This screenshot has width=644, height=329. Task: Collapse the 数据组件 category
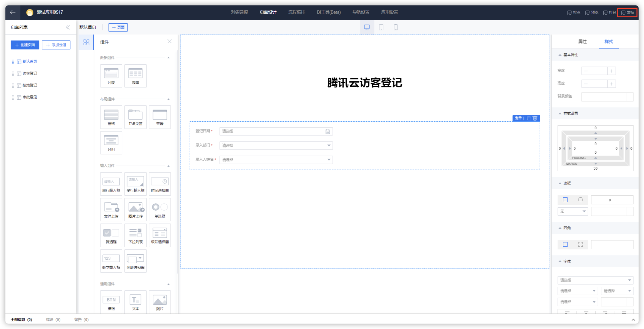(169, 58)
